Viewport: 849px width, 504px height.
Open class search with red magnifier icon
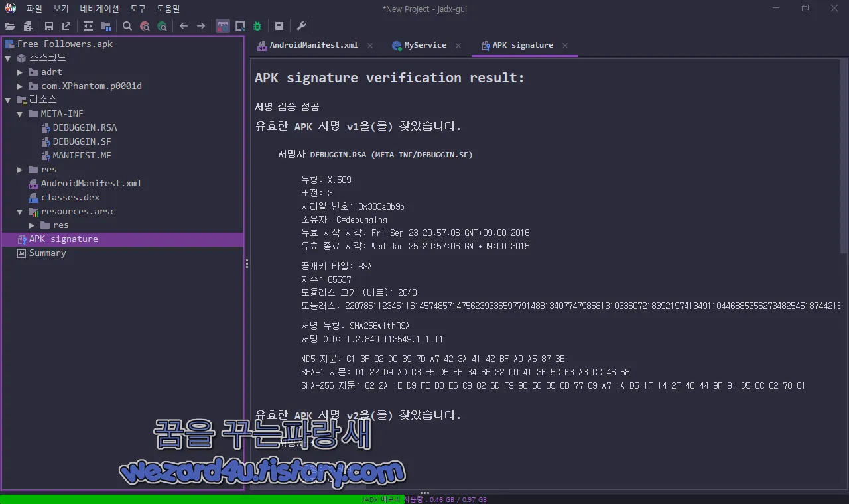(145, 26)
